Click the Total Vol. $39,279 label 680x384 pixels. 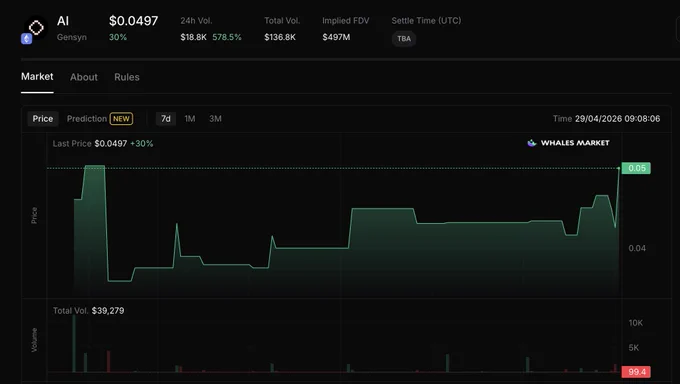tap(88, 311)
